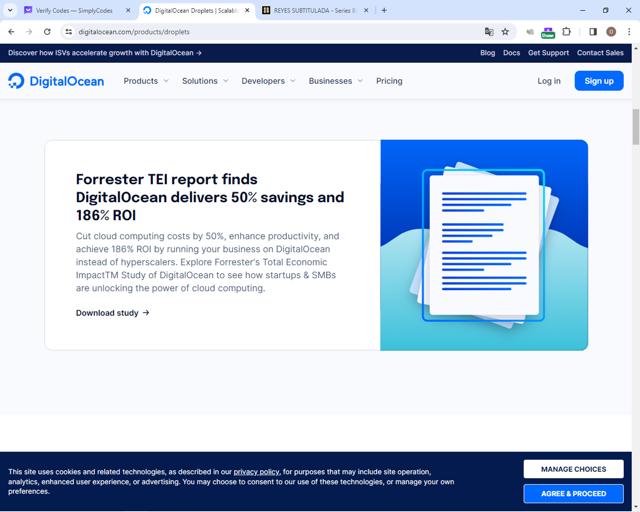Open the tab search dropdown arrow

pos(10,10)
